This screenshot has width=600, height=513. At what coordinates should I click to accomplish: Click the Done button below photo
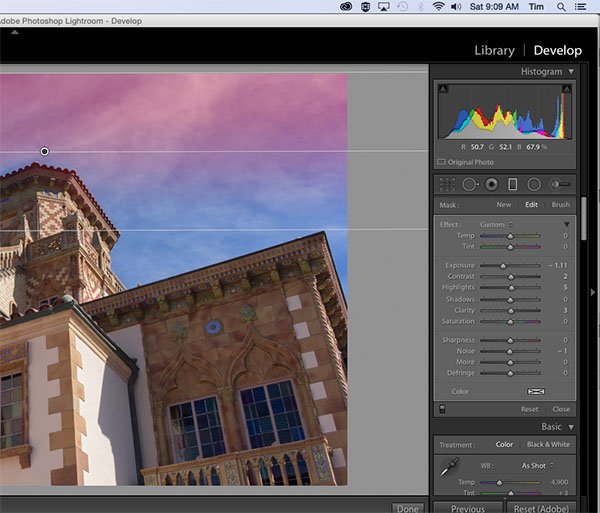(406, 508)
